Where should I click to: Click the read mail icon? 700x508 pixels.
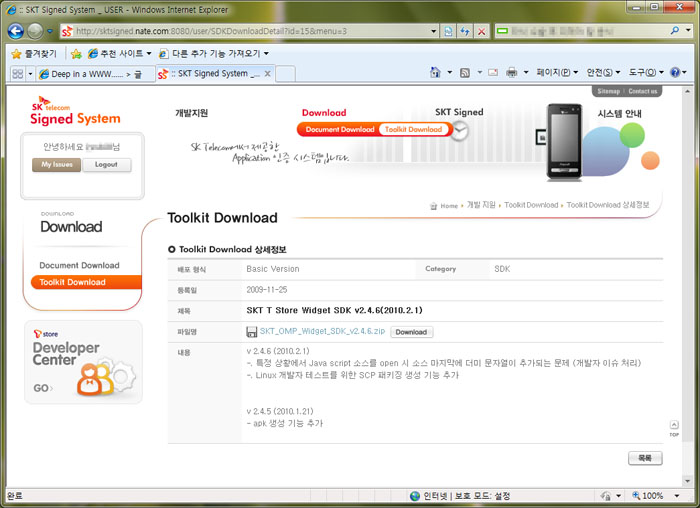click(x=493, y=72)
